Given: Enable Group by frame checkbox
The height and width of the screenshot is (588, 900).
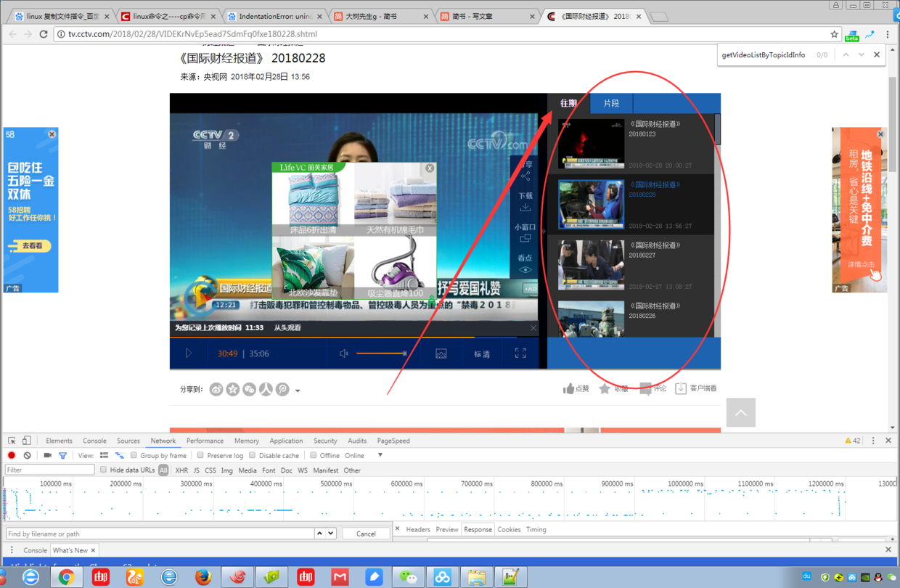Looking at the screenshot, I should tap(134, 455).
